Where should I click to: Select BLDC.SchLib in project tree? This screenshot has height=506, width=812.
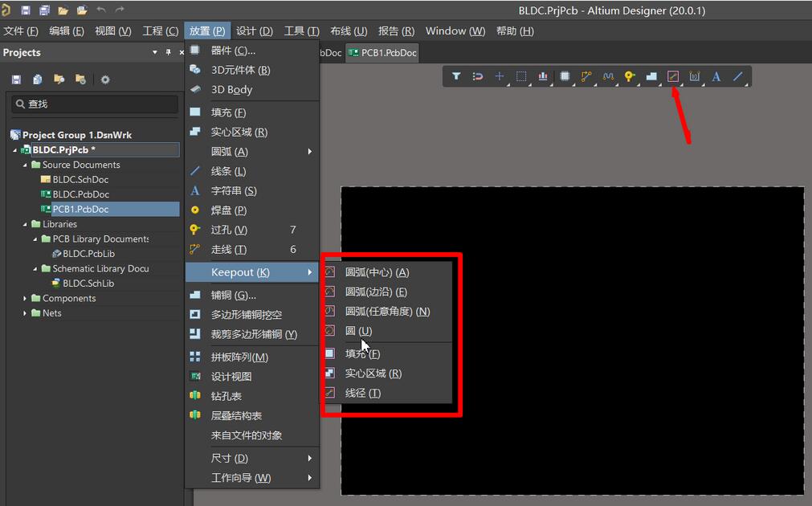tap(88, 284)
